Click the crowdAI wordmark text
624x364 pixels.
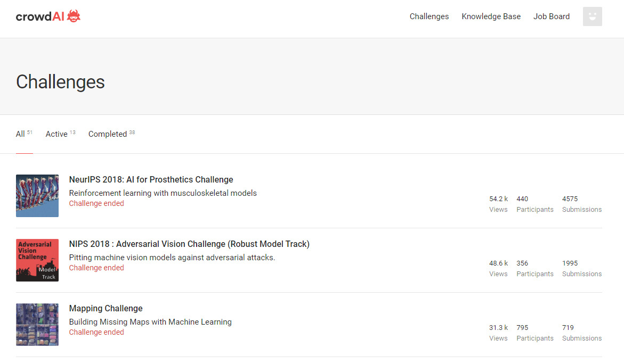coord(40,16)
